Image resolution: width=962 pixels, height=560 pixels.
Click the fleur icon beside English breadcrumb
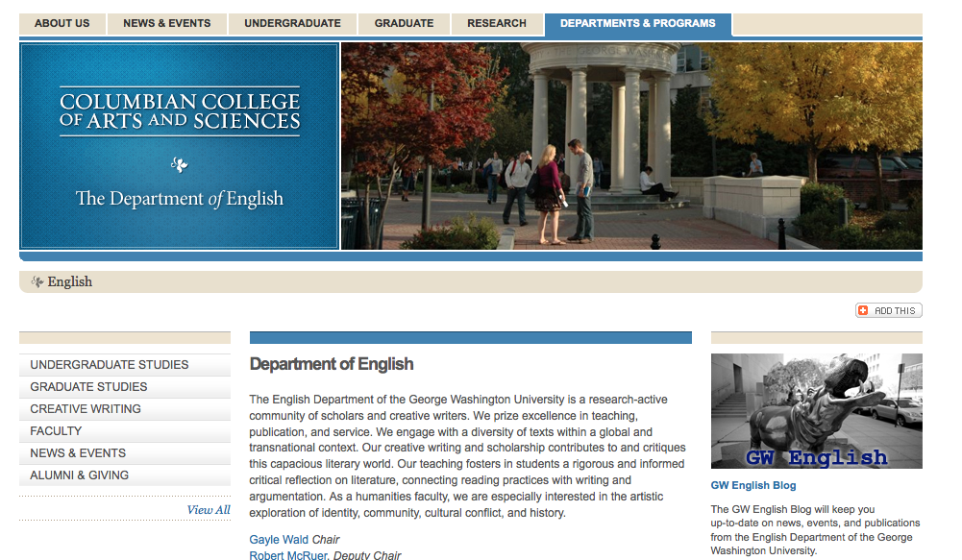tap(37, 281)
